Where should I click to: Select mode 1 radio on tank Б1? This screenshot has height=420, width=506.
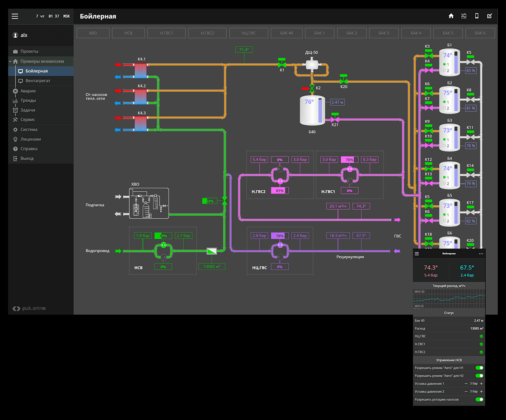click(x=445, y=64)
